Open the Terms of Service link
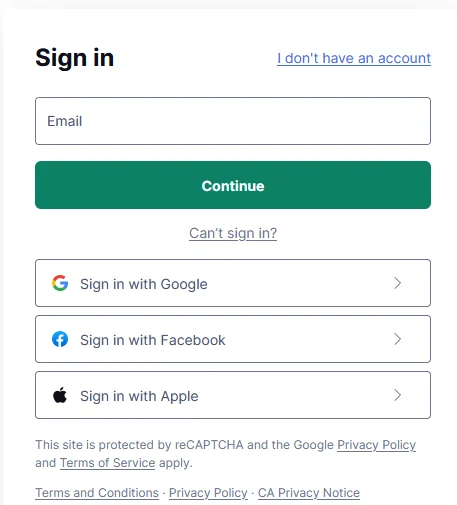Viewport: 457px width, 505px height. [107, 463]
